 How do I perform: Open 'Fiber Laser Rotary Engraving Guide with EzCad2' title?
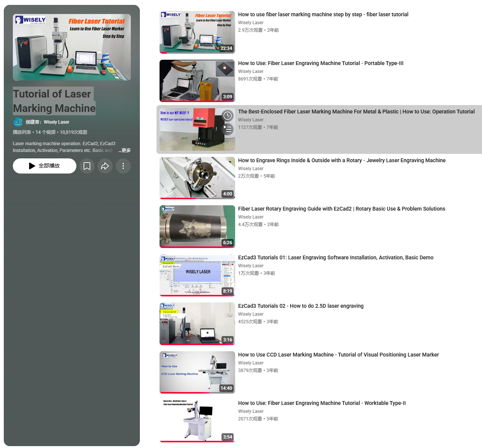tap(342, 209)
